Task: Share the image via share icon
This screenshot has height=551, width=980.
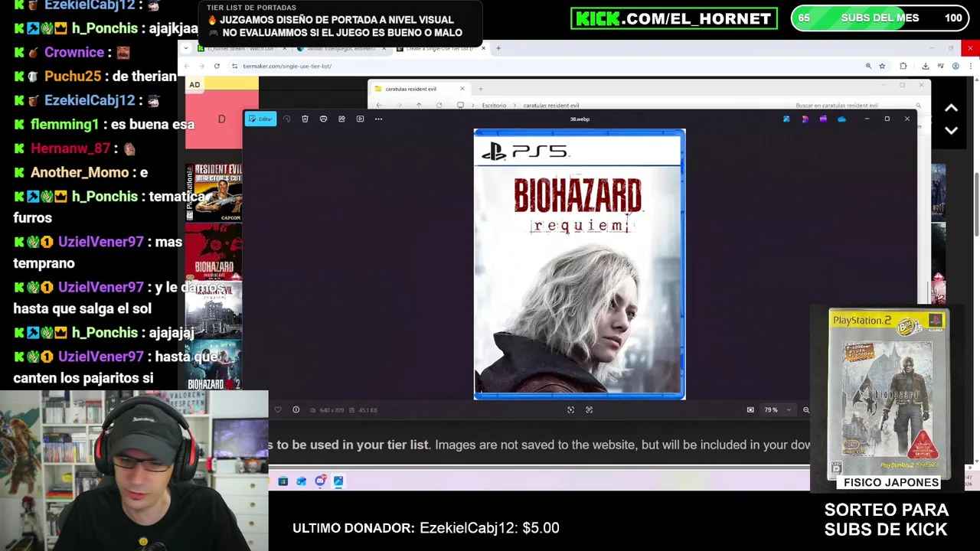Action: [x=341, y=119]
